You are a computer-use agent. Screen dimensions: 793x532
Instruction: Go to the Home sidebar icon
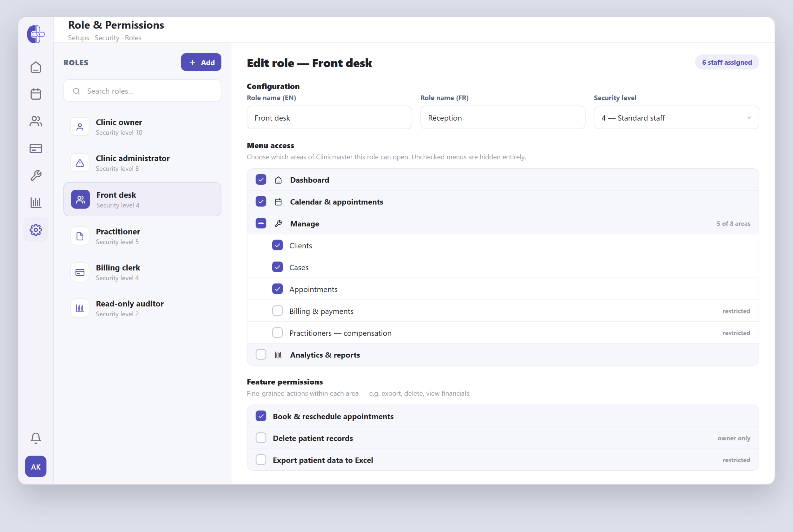[x=36, y=67]
